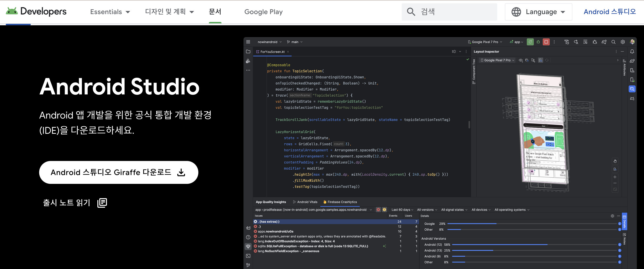
Task: Open the Last 60 days dropdown
Action: pos(402,210)
